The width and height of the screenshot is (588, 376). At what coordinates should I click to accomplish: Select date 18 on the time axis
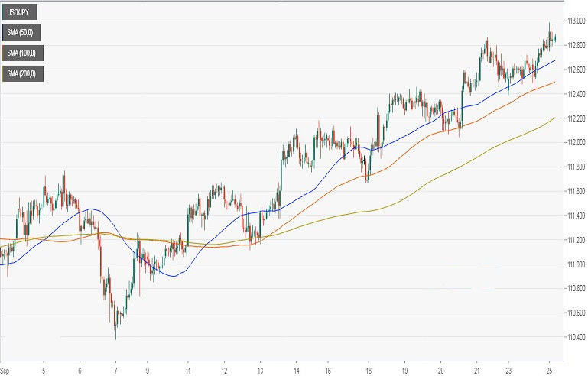369,370
